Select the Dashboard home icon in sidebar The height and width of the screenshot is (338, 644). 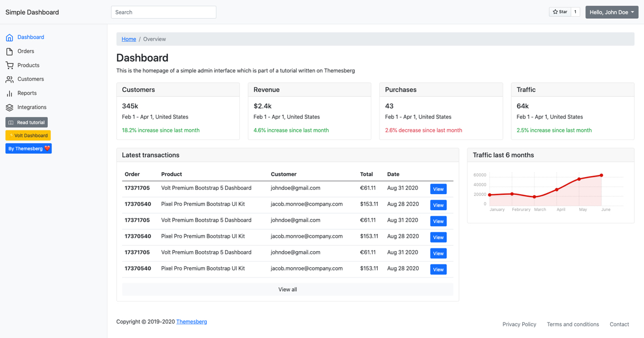[9, 37]
